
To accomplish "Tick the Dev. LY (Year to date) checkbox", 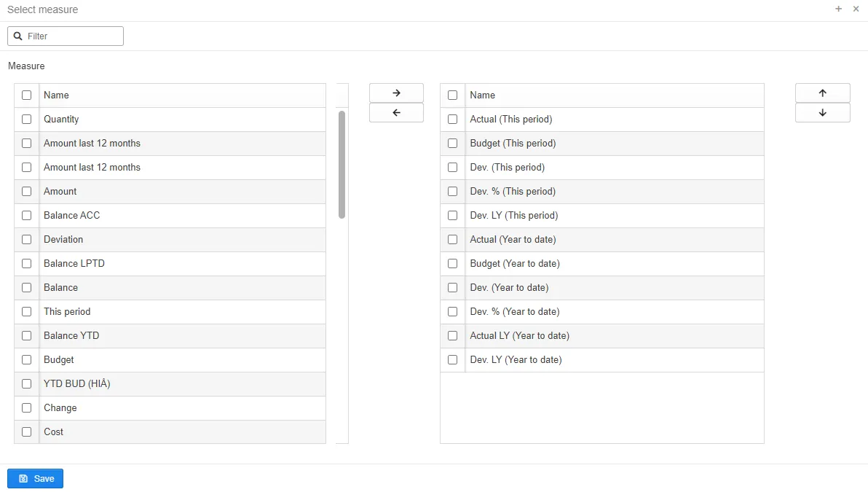I will [453, 359].
